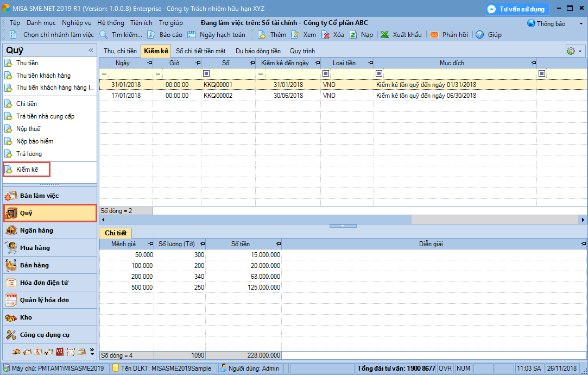The width and height of the screenshot is (588, 375).
Task: Open Phản hồi feedback envelope icon
Action: (x=434, y=35)
